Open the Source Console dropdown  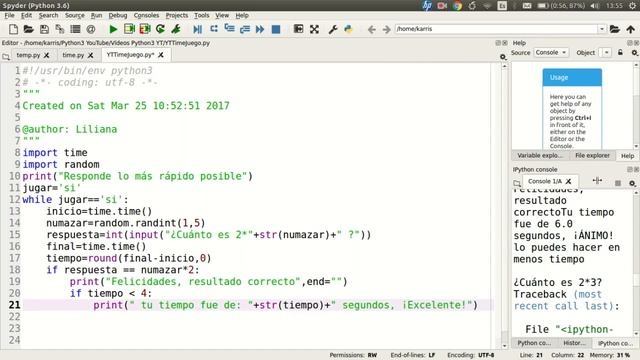coord(551,53)
